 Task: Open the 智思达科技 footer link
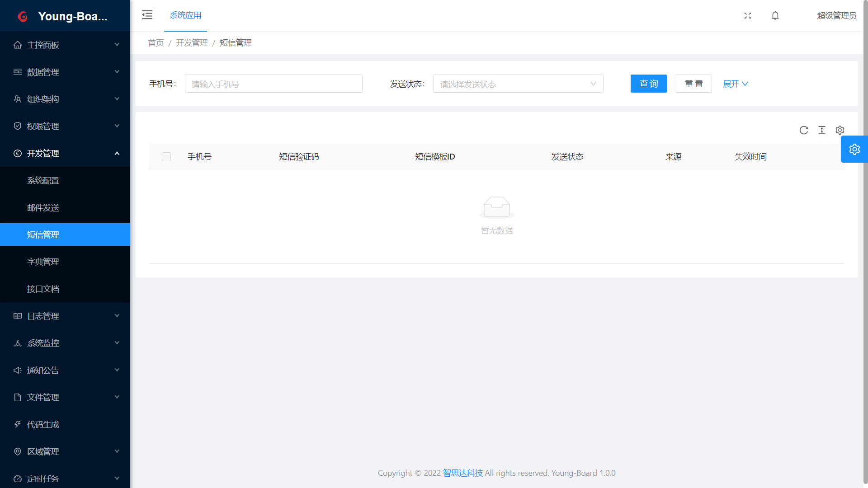(x=462, y=473)
